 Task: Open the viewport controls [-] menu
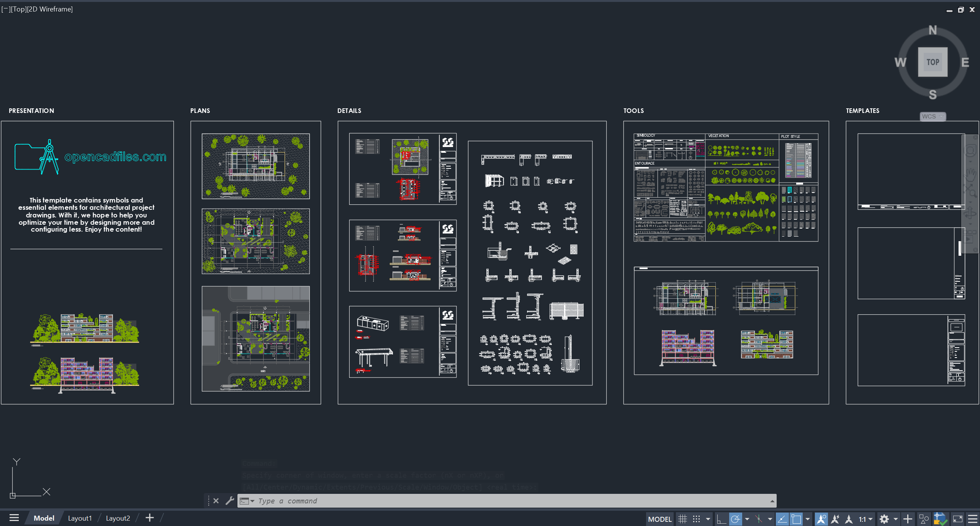pos(5,9)
